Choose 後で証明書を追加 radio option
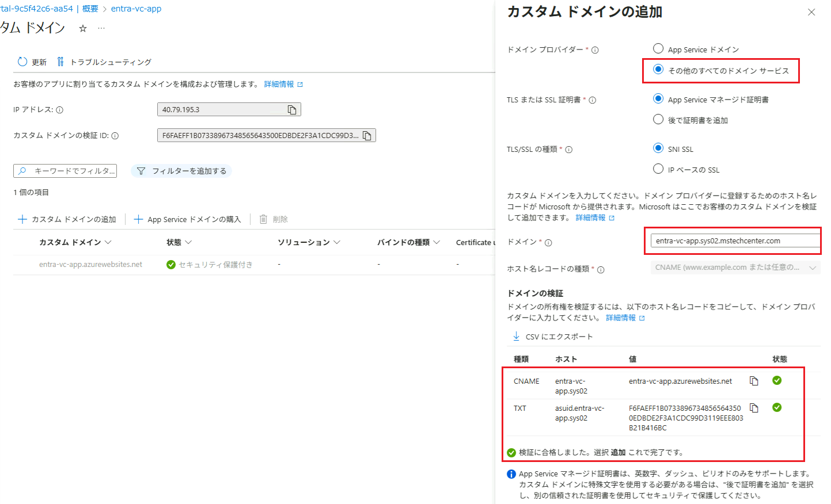This screenshot has width=831, height=504. click(x=658, y=120)
